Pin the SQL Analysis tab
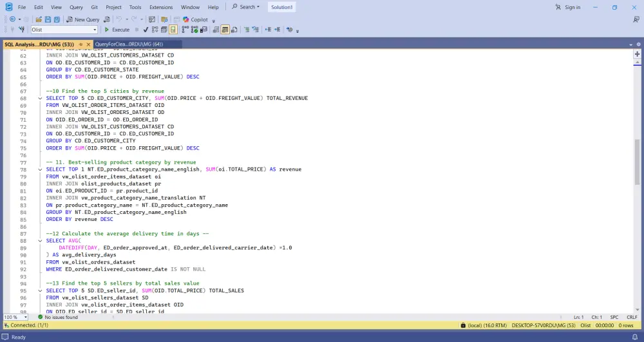This screenshot has width=644, height=342. 80,44
